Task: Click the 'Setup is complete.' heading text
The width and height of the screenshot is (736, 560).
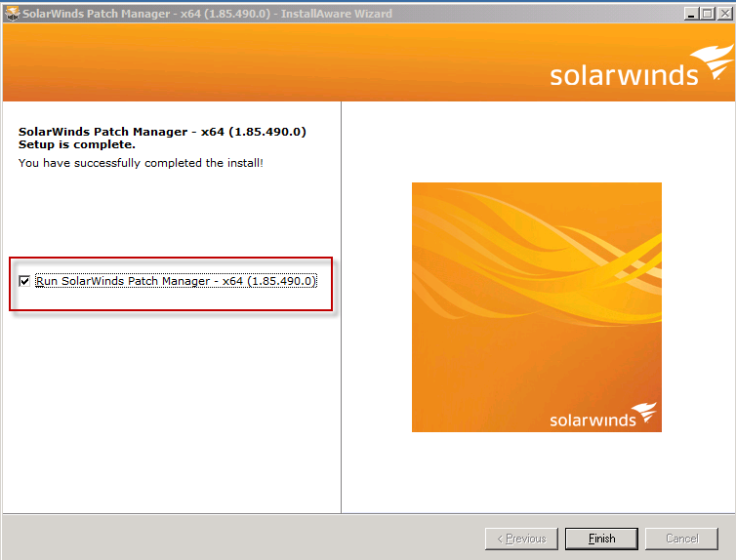Action: coord(77,144)
